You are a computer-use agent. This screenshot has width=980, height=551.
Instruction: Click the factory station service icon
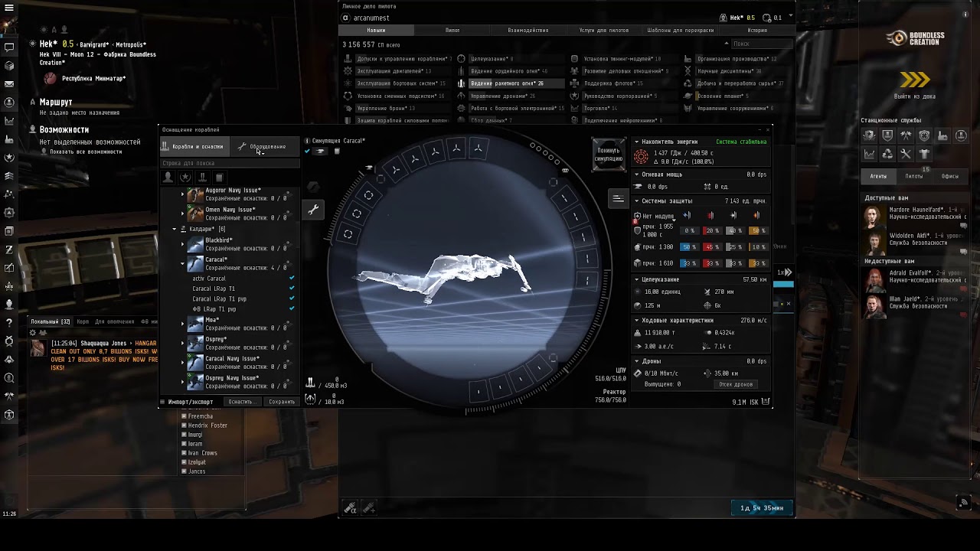pos(942,135)
